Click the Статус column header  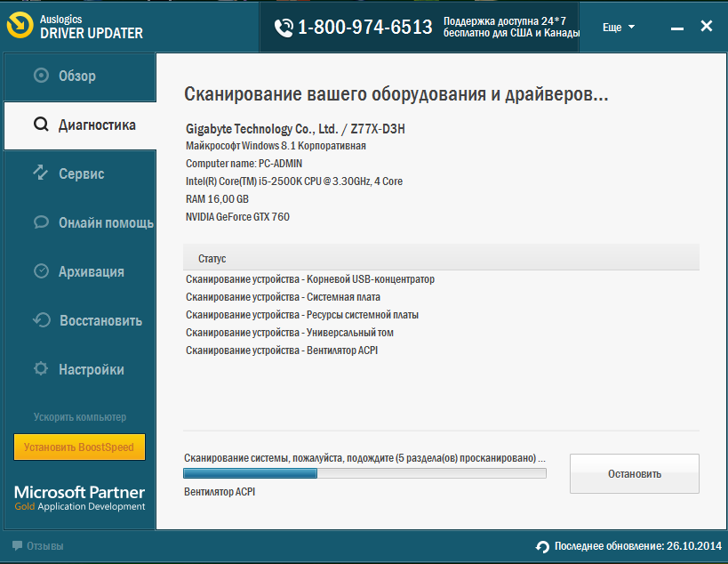(x=441, y=258)
